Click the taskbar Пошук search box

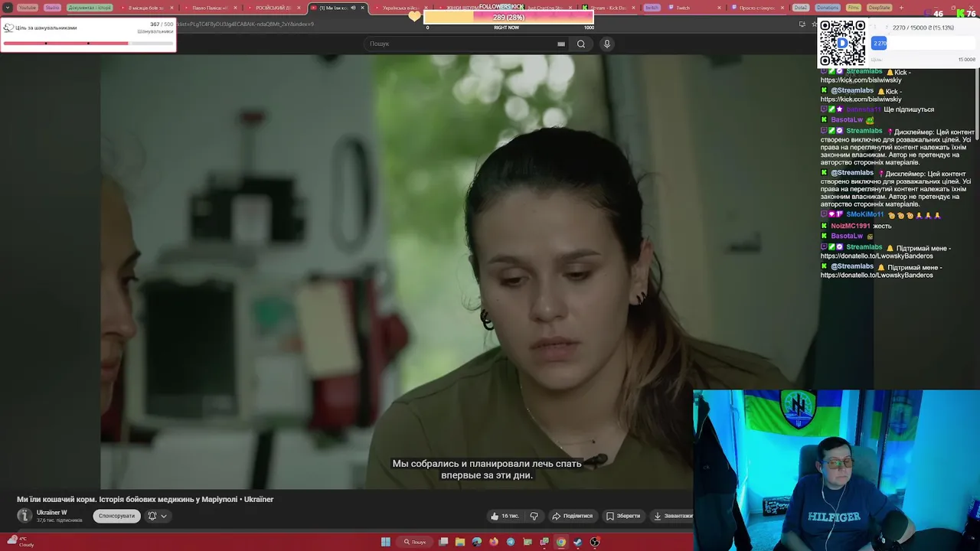[416, 542]
